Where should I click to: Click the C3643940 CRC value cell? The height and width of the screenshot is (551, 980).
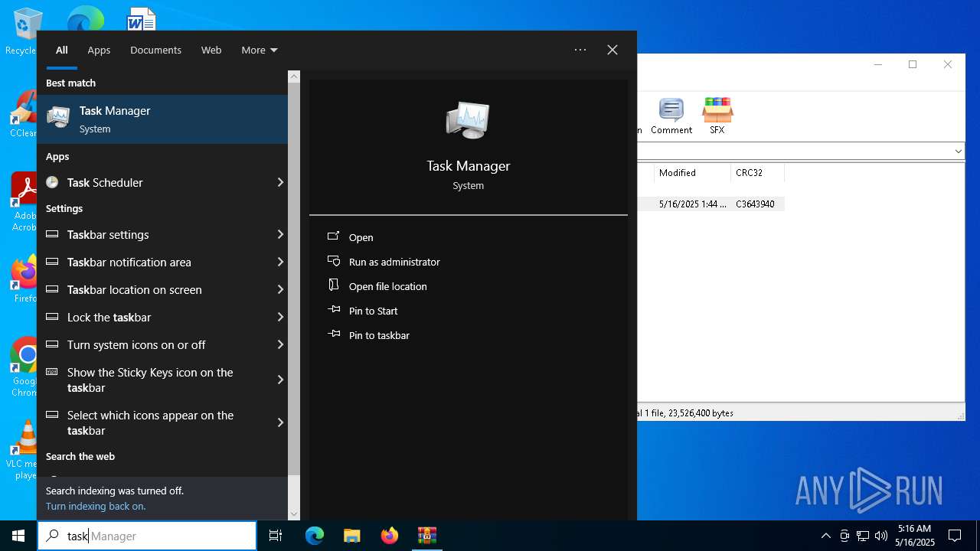pyautogui.click(x=755, y=204)
